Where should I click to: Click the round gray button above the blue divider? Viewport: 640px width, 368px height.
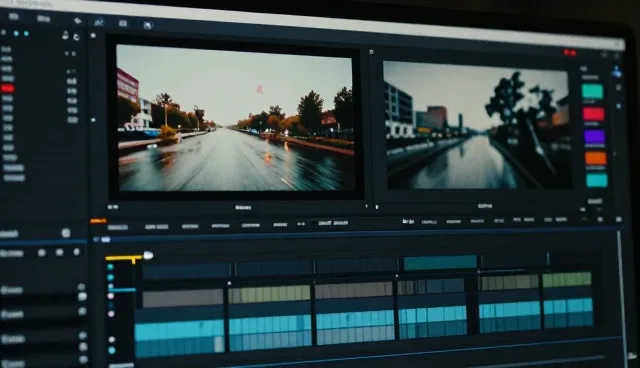click(66, 233)
